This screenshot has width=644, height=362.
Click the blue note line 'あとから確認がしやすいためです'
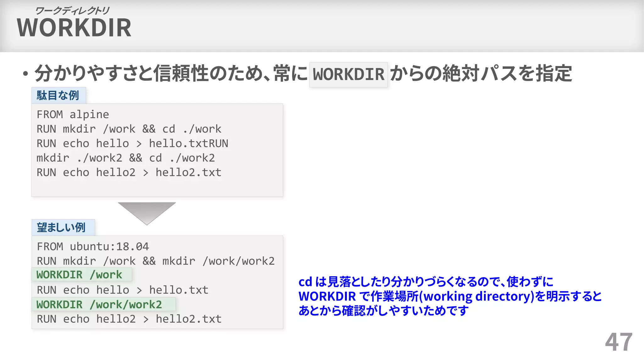pos(383,311)
